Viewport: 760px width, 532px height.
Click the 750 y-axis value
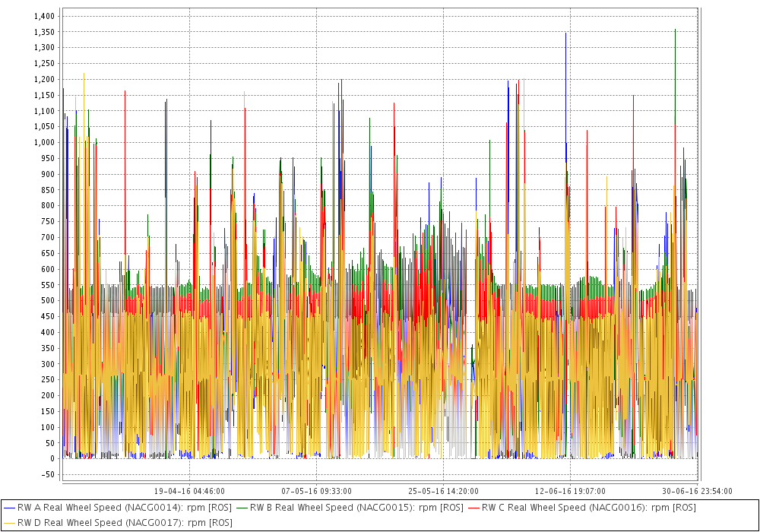pyautogui.click(x=48, y=221)
